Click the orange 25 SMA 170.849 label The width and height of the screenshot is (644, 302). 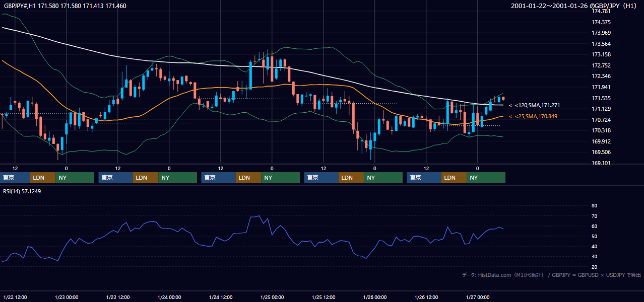(x=533, y=117)
